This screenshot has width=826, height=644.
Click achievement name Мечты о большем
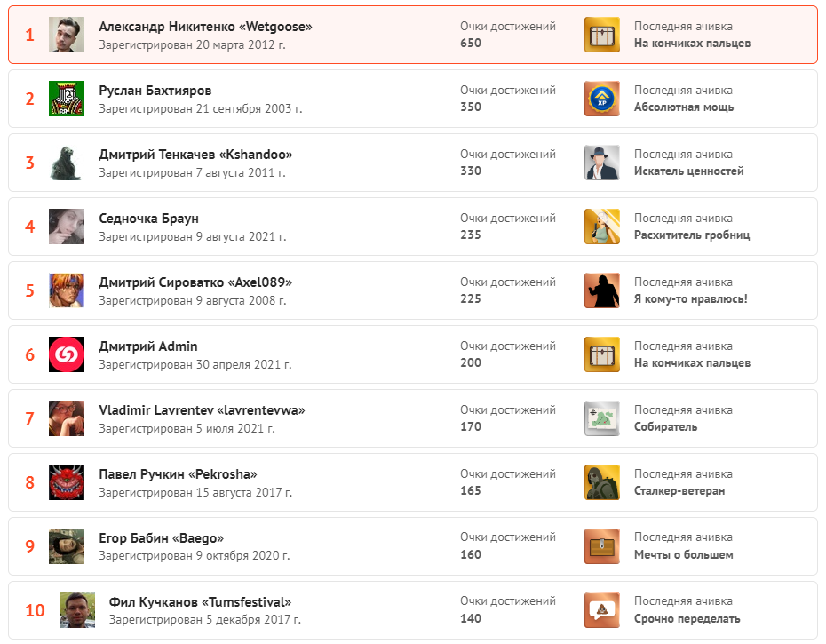pos(684,554)
